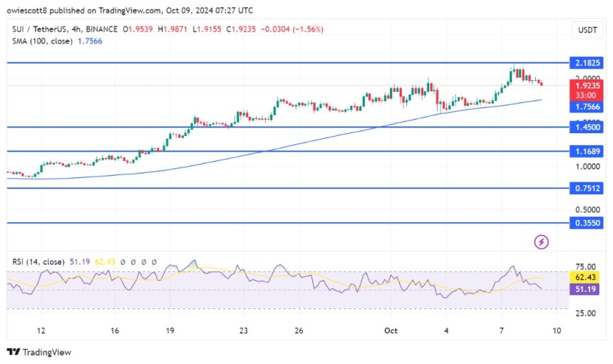This screenshot has height=364, width=613.
Task: Click the TradingView logo icon
Action: (x=14, y=352)
